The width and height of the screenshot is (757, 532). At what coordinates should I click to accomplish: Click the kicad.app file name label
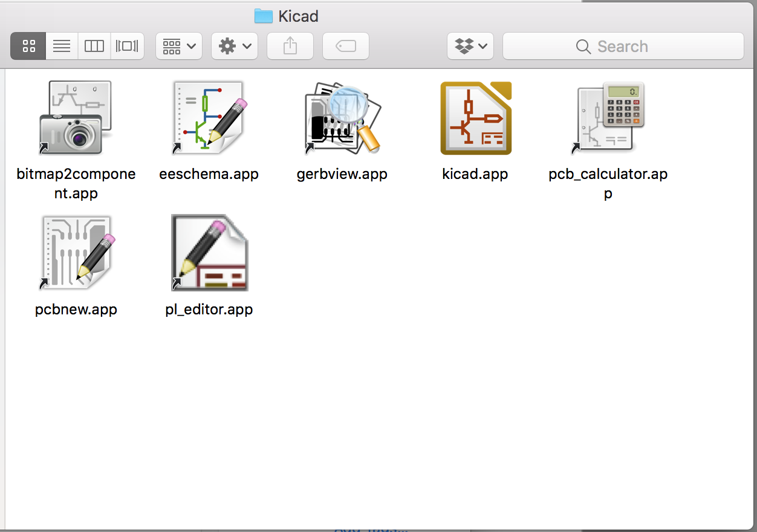[x=475, y=174]
